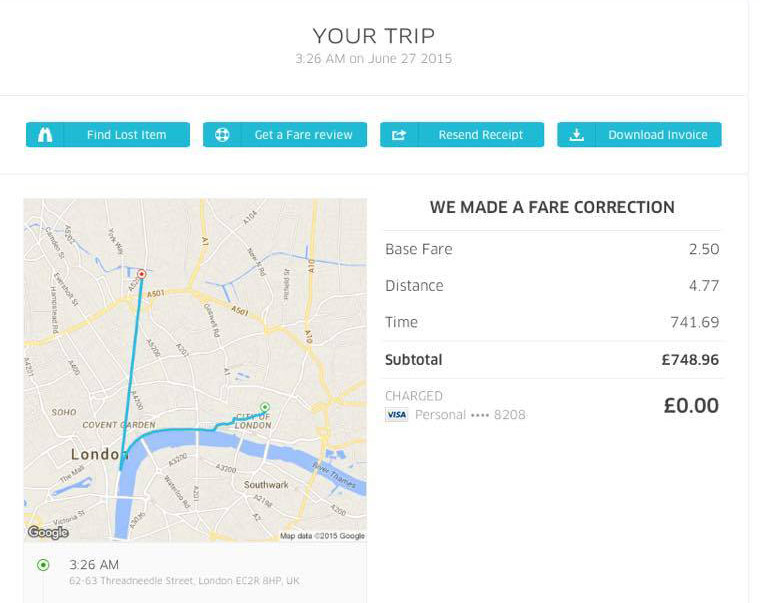Click the Visa card icon
Viewport: 760px width, 603px height.
[396, 414]
